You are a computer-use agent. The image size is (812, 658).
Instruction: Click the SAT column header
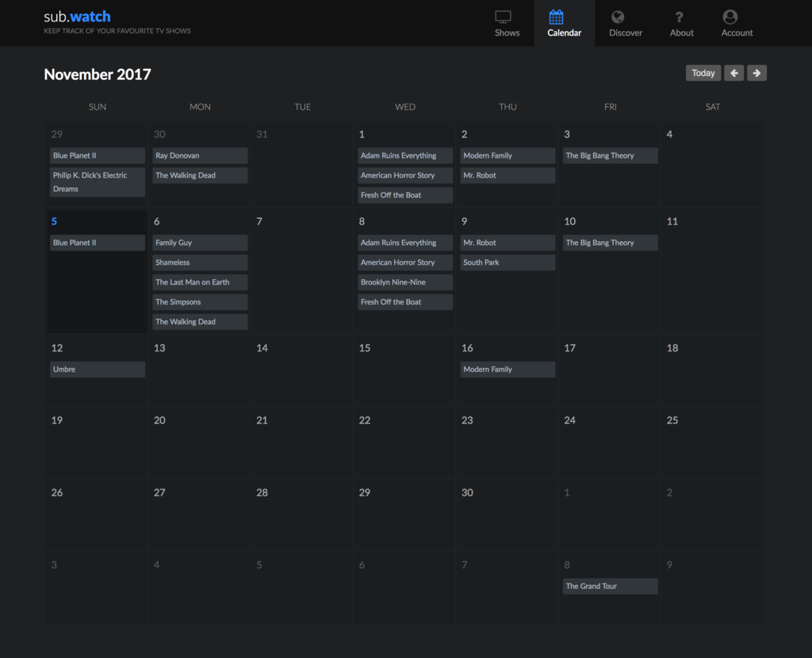click(x=713, y=107)
